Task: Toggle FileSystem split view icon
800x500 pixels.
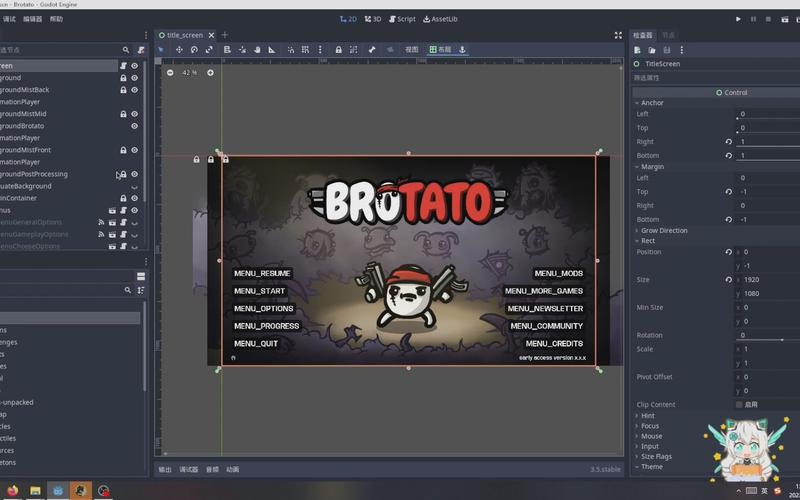Action: pyautogui.click(x=141, y=276)
